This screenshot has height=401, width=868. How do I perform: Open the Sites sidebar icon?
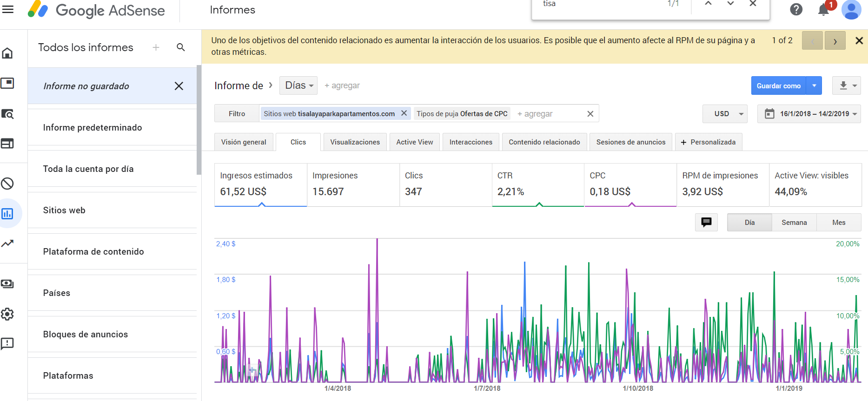point(7,144)
